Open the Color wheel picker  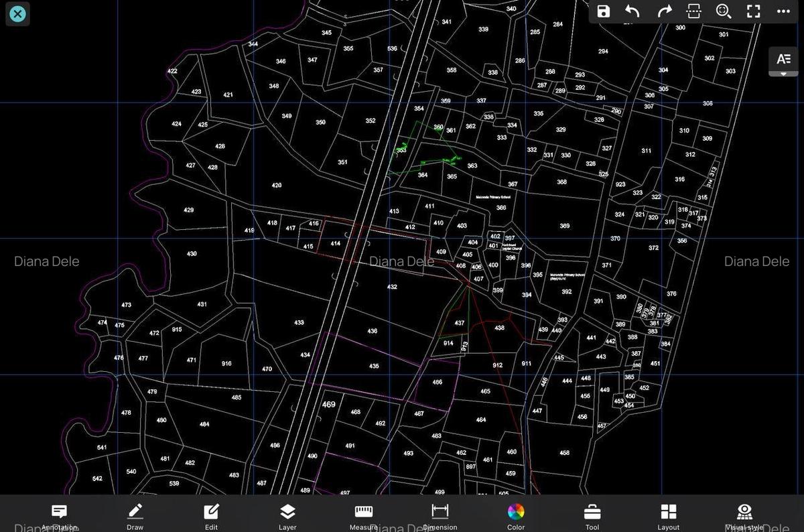click(x=516, y=517)
